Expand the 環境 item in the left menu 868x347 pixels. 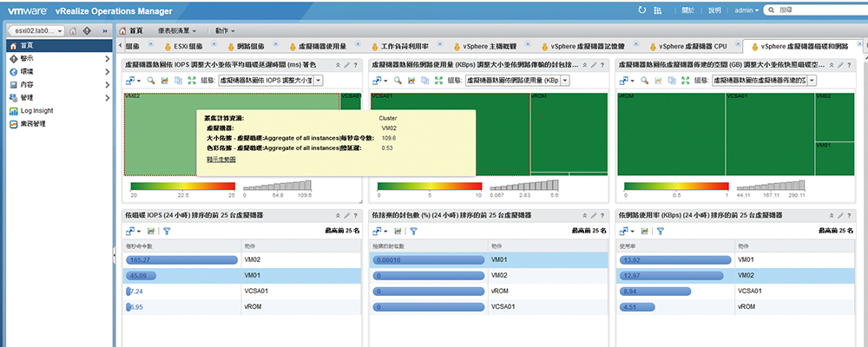click(x=108, y=72)
